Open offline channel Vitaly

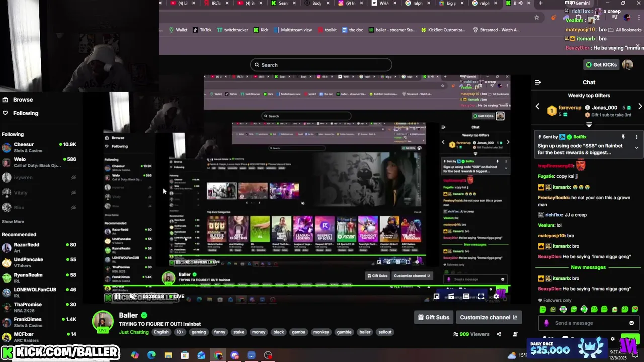pos(39,192)
